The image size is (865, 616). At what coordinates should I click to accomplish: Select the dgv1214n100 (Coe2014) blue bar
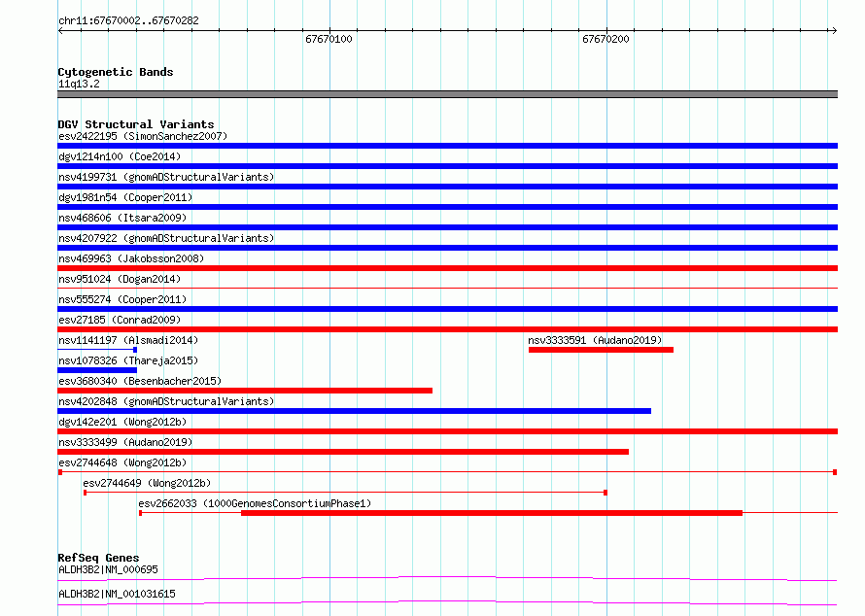point(447,166)
